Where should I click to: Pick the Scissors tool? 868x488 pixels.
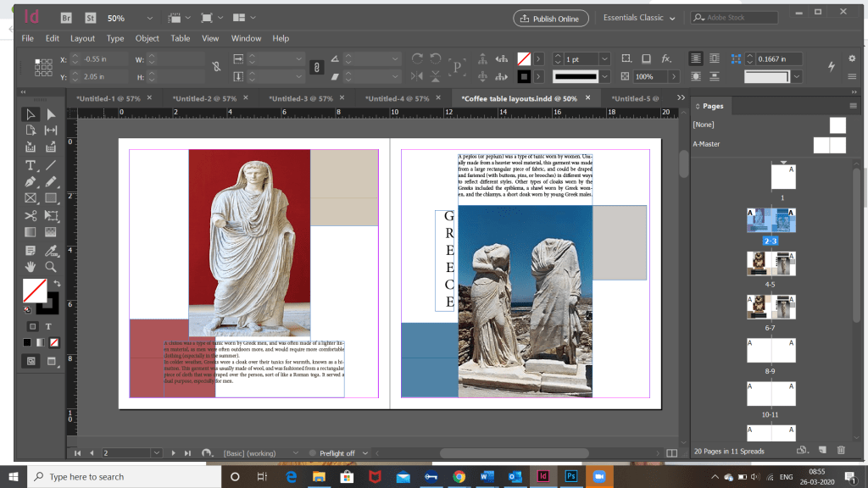pyautogui.click(x=31, y=215)
